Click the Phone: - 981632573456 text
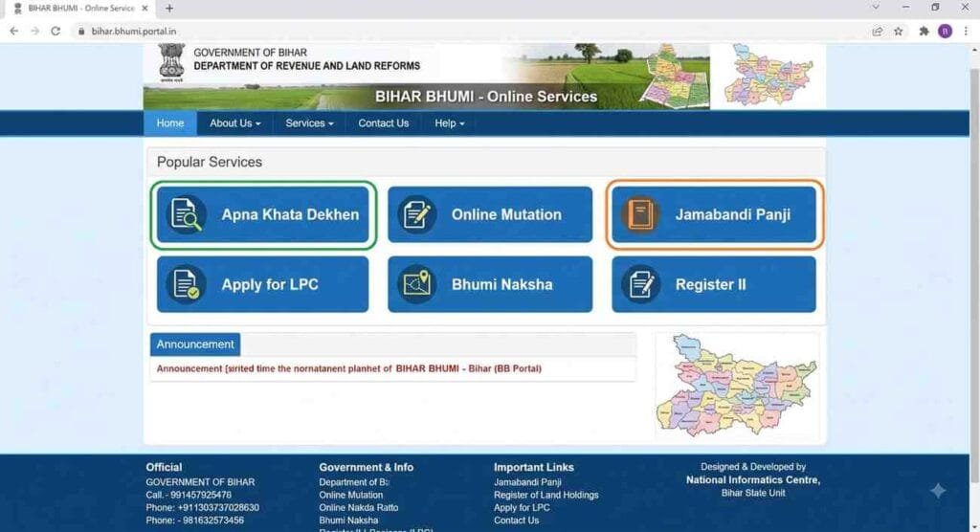The width and height of the screenshot is (980, 532). pos(195,521)
